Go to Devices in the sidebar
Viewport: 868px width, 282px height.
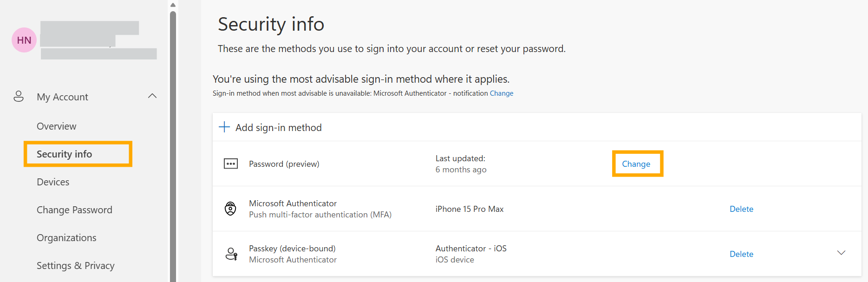[x=53, y=182]
